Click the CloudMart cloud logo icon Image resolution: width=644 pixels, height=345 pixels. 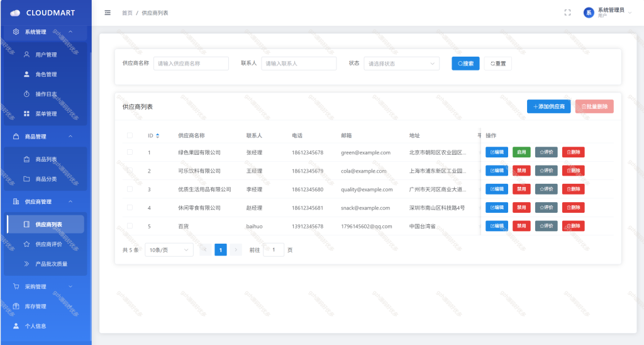click(15, 13)
